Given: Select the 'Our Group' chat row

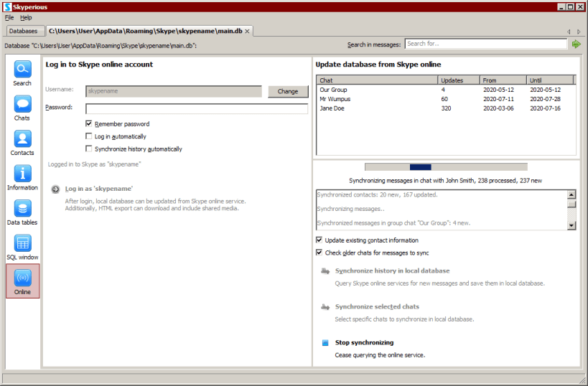Looking at the screenshot, I should pos(446,90).
